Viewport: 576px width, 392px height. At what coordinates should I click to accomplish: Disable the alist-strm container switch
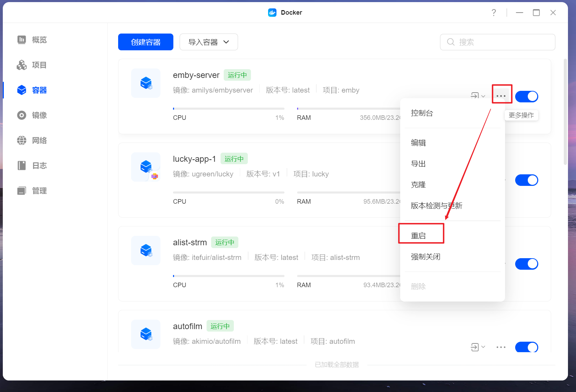point(526,264)
